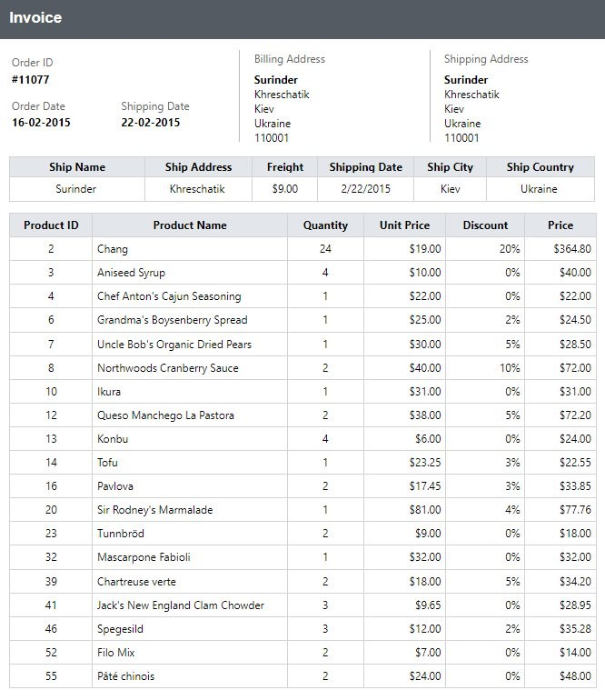Click the $9.00 freight value
This screenshot has width=605, height=700.
[284, 189]
